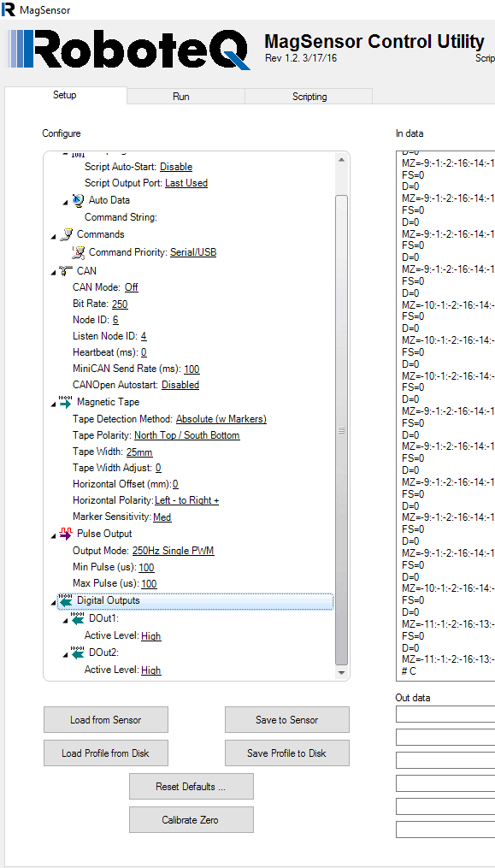Click the Calibrate Zero button
Viewport: 495px width, 868px height.
191,820
